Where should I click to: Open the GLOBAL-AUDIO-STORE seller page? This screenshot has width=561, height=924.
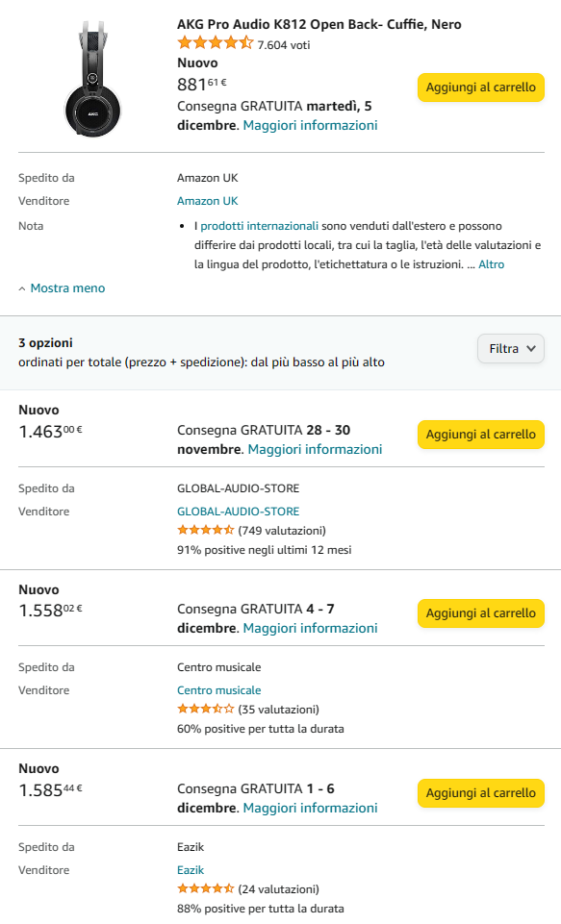[x=239, y=512]
